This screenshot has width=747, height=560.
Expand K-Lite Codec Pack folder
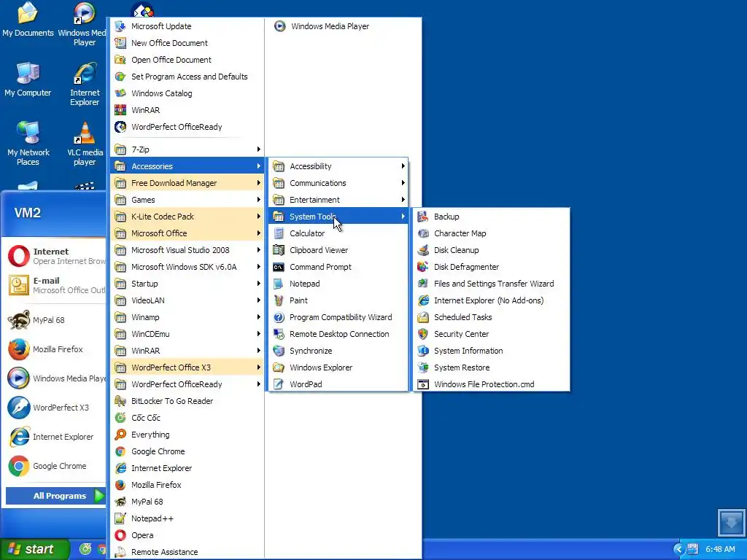tap(187, 217)
